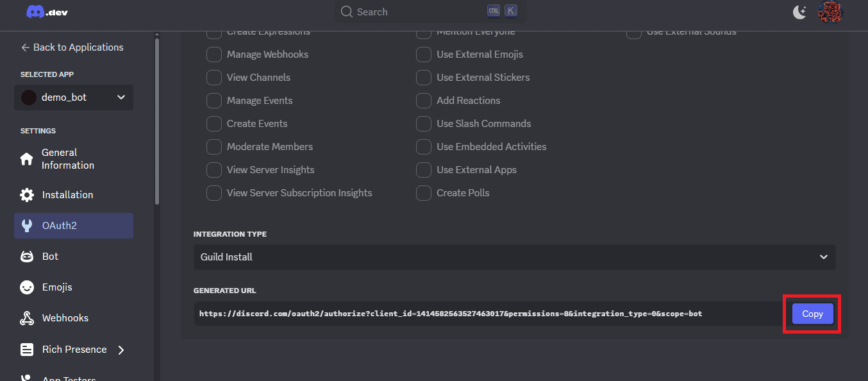Click the K shortcut key badge
The image size is (868, 381).
(510, 11)
